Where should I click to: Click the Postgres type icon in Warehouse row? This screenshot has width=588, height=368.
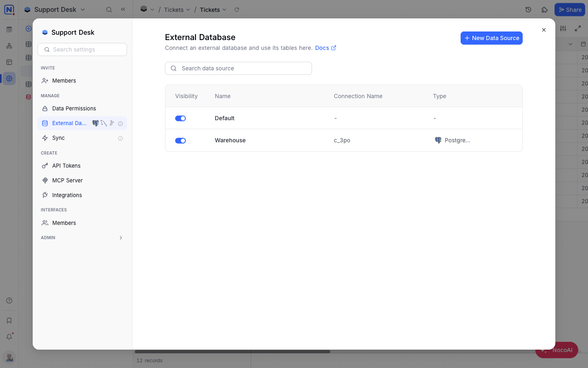point(438,140)
